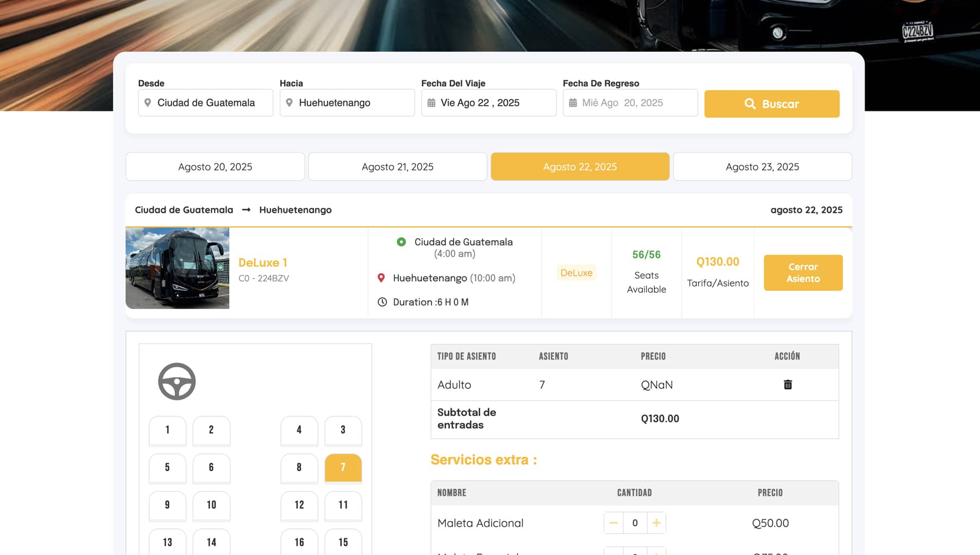Deselect highlighted seat 7
Viewport: 980px width, 555px height.
(x=343, y=467)
